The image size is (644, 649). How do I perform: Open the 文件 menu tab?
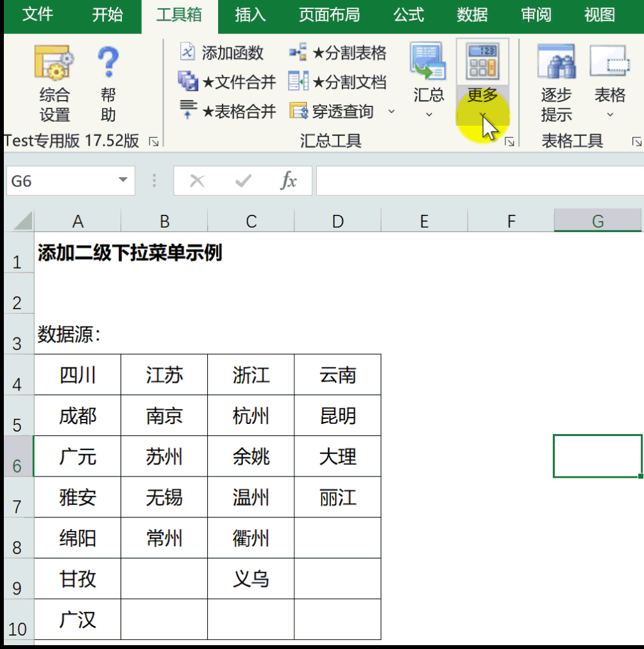pos(38,15)
